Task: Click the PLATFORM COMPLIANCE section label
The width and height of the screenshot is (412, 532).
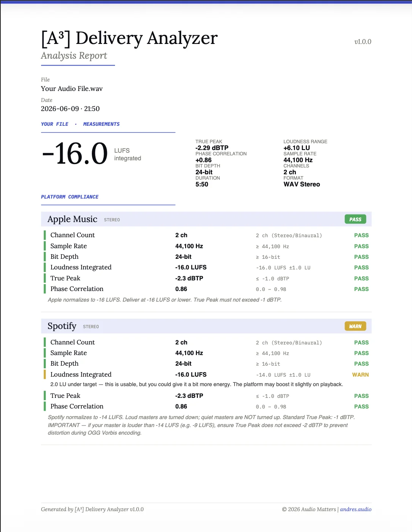Action: click(x=69, y=197)
